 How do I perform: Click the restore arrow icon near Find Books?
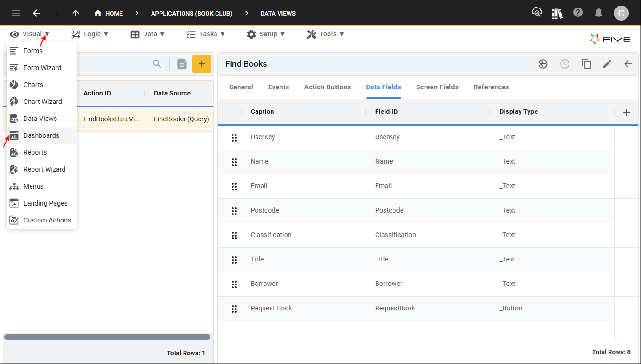(x=543, y=63)
